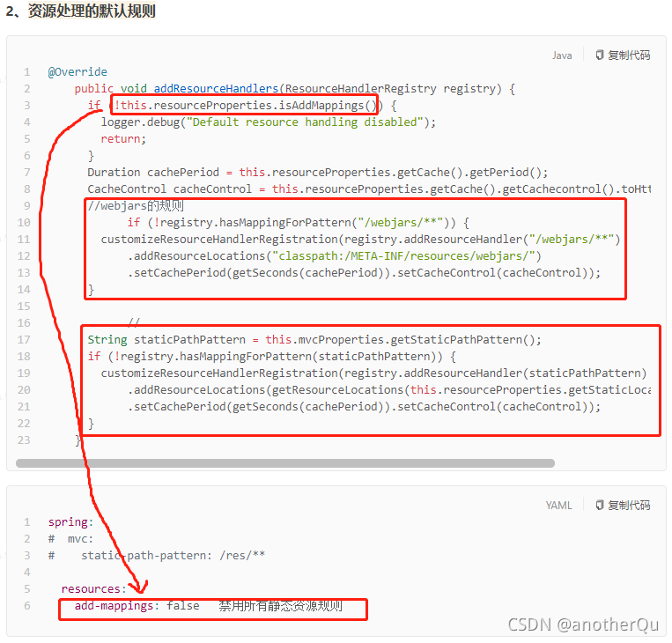
Task: Click the addResourceHandler(staticPathPattern) line 19
Action: pos(373,373)
